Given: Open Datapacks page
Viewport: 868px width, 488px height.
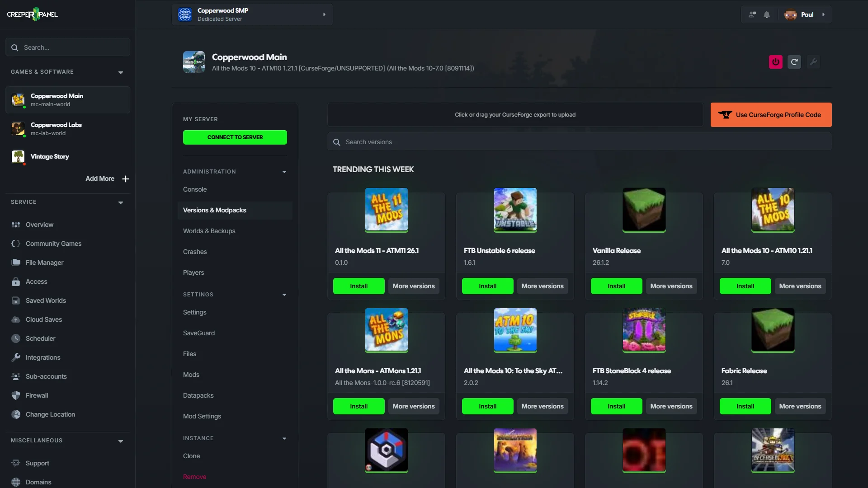Looking at the screenshot, I should pos(198,395).
